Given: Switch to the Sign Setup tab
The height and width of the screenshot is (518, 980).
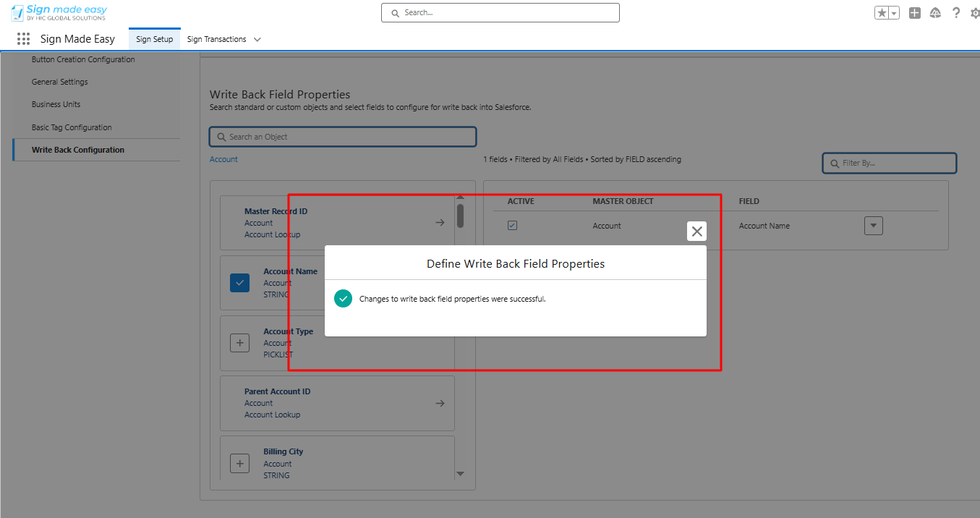Looking at the screenshot, I should (155, 39).
